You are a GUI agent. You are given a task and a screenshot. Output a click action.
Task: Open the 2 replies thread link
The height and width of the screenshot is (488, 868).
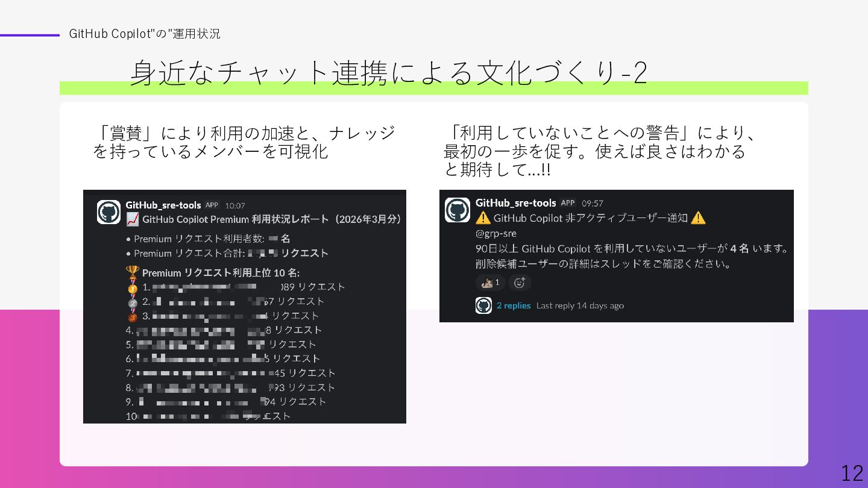tap(514, 305)
